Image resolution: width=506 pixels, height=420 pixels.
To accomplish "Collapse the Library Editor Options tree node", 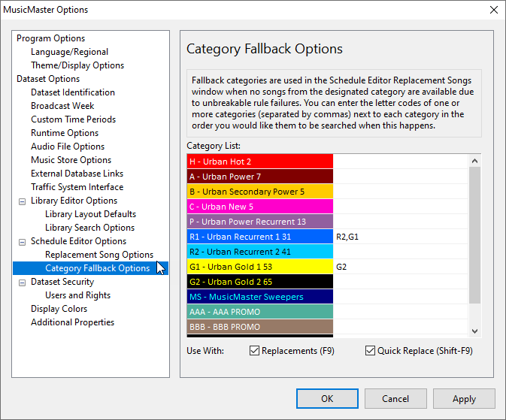I will pos(22,201).
